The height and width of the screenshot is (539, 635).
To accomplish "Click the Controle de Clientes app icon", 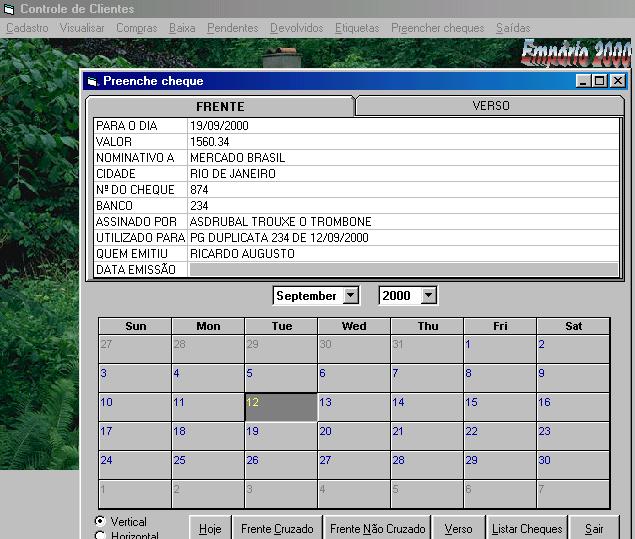I will [8, 9].
